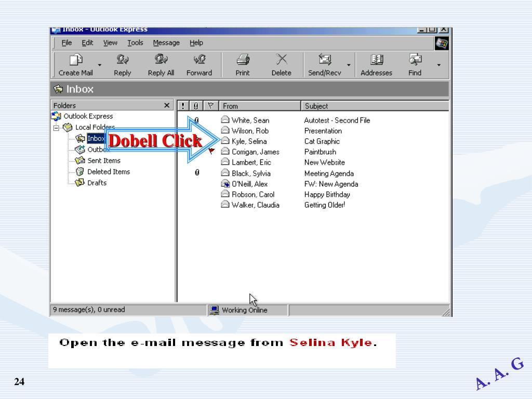Click "9 message(s), 0 unread" status text
532x399 pixels.
pos(89,310)
